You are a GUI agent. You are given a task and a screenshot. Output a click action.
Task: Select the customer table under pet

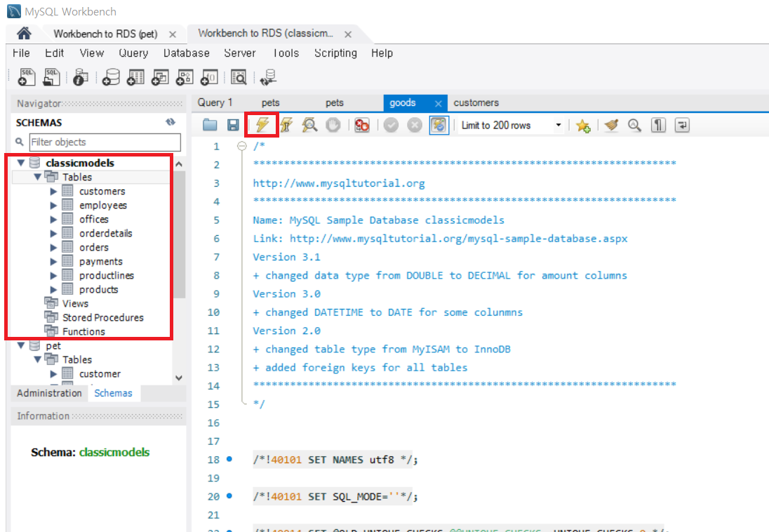(x=100, y=374)
